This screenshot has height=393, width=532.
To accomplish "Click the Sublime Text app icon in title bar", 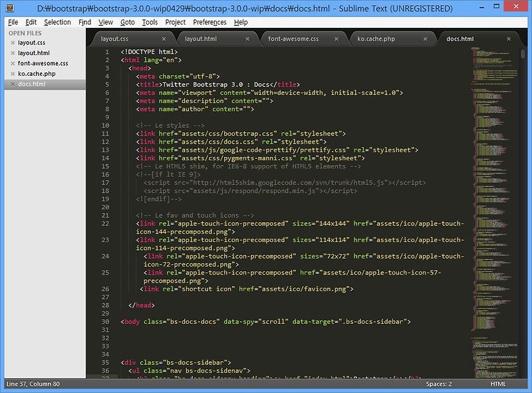I will tap(10, 7).
